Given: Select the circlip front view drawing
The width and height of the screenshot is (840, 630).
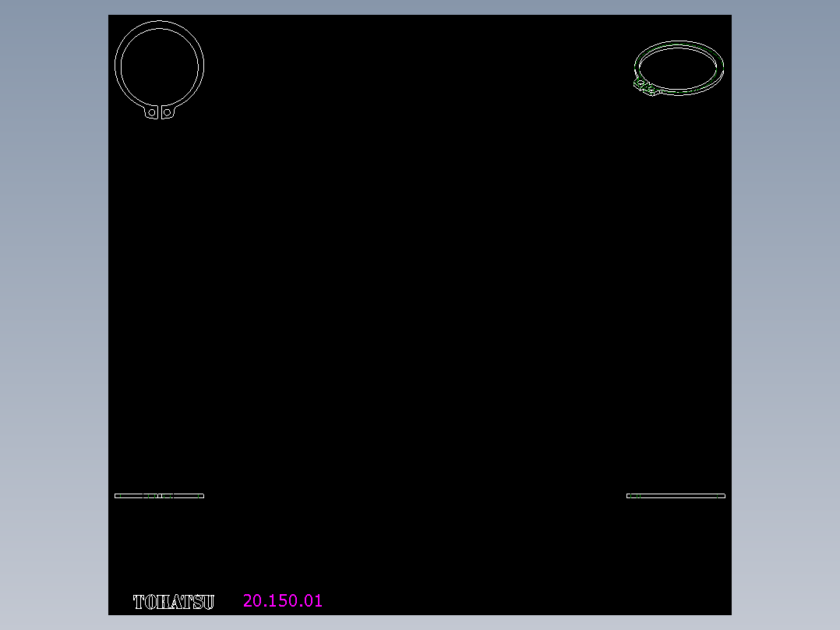Looking at the screenshot, I should click(x=159, y=69).
